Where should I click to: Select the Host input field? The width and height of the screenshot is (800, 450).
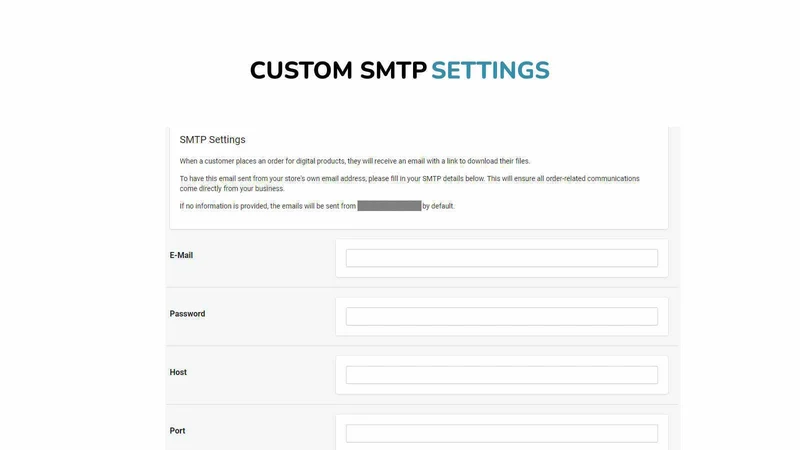pyautogui.click(x=502, y=375)
